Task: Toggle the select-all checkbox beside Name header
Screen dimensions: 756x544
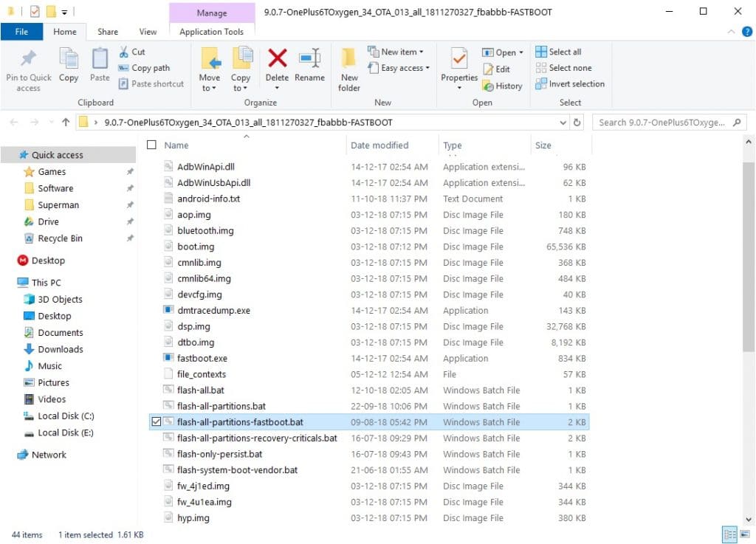Action: coord(151,145)
